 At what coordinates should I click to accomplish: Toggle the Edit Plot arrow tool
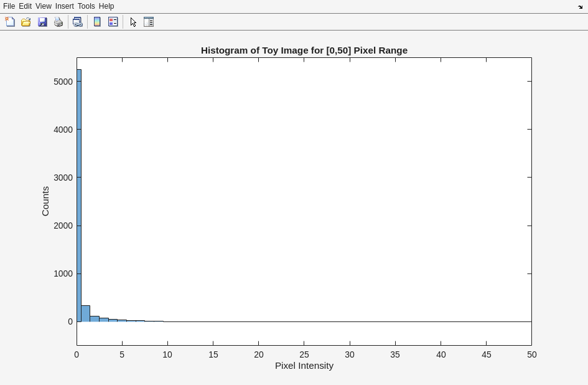pos(133,22)
